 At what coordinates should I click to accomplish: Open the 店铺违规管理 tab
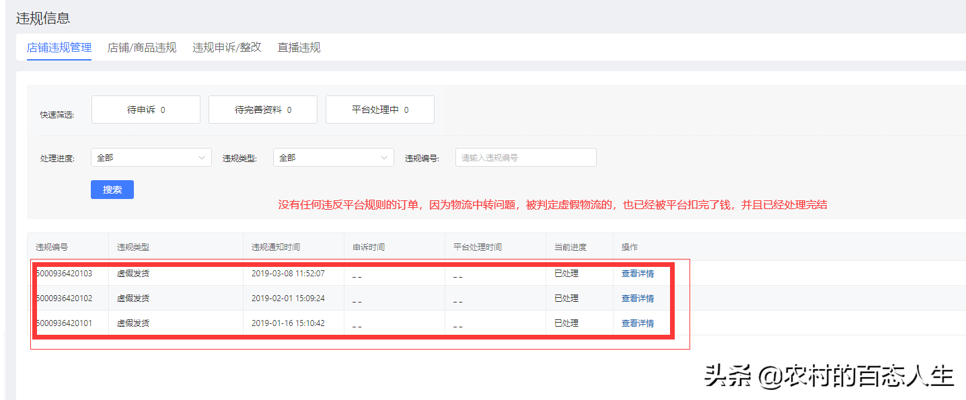click(x=59, y=47)
